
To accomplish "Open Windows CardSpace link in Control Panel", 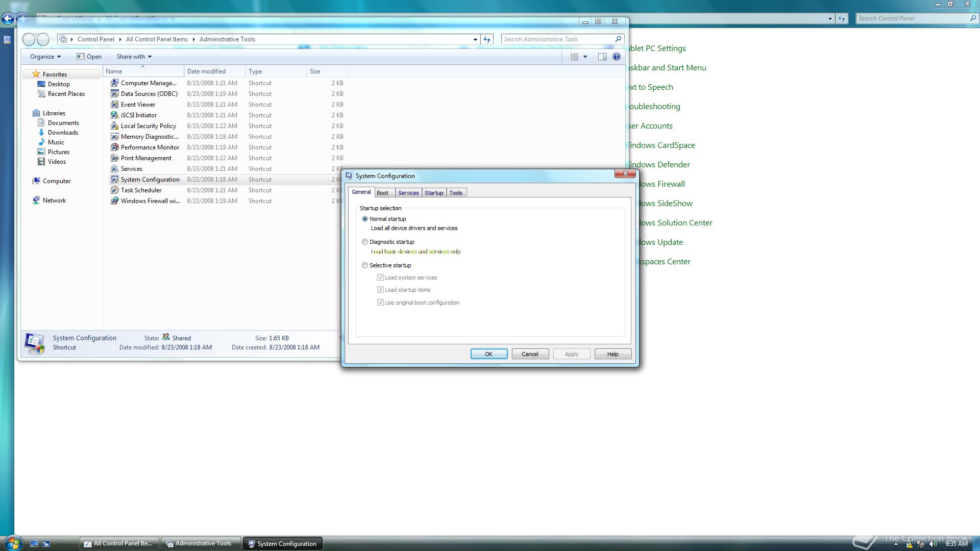I will point(662,145).
